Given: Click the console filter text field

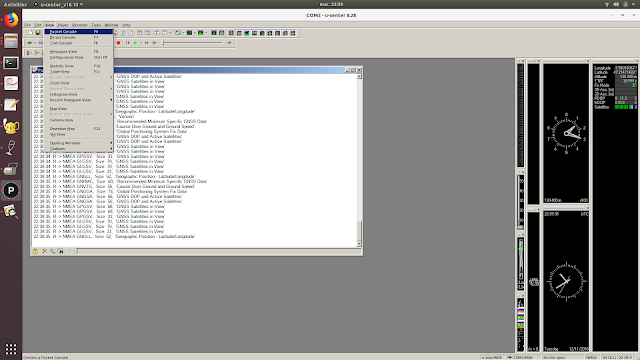Looking at the screenshot, I should (x=218, y=251).
